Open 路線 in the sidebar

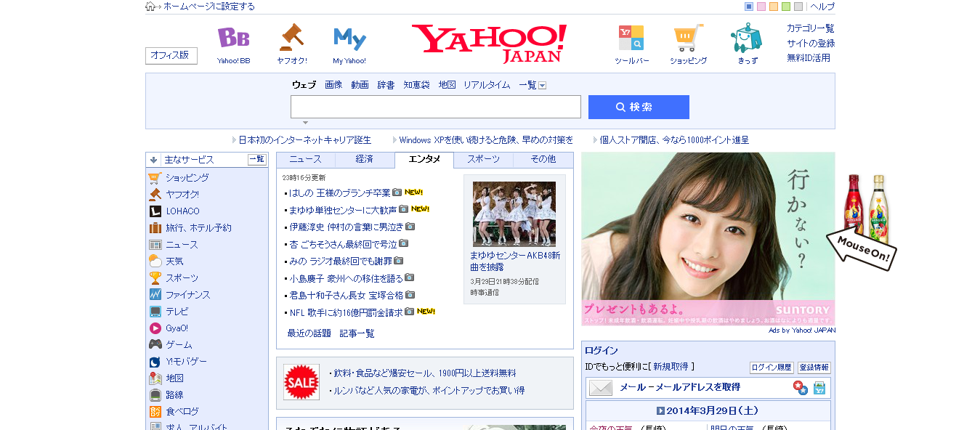[x=174, y=394]
